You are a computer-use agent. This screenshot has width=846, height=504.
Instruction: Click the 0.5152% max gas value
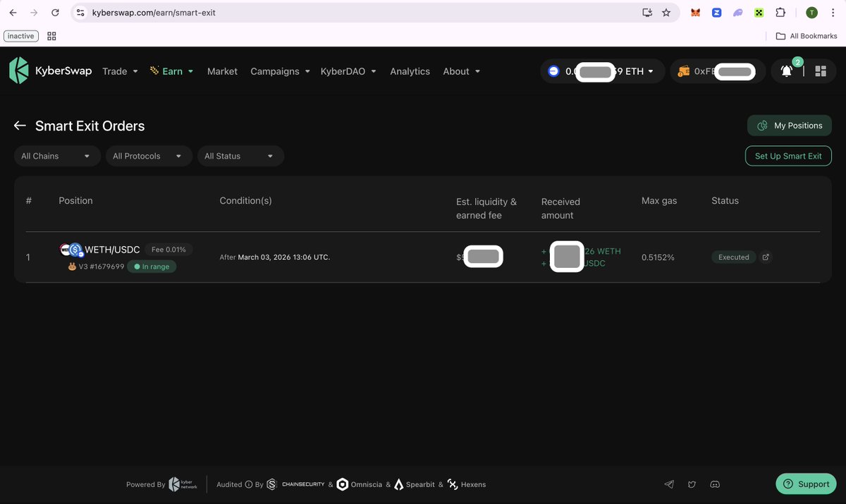(658, 257)
